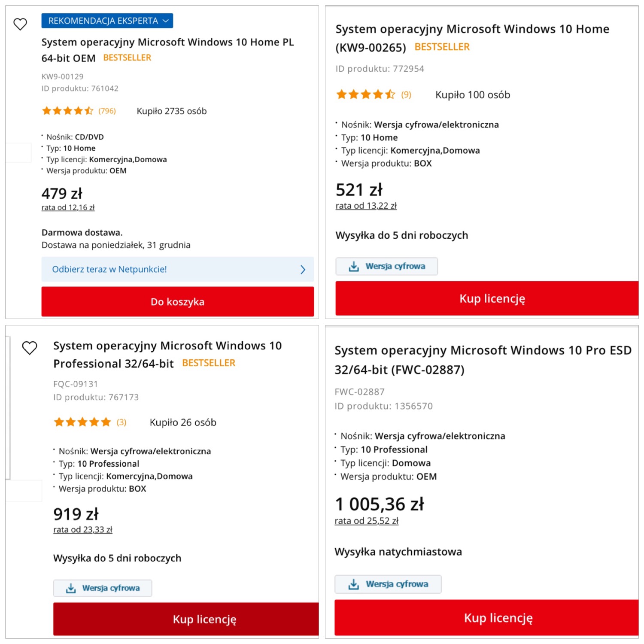Click download icon on Windows 10 Pro ESD
The width and height of the screenshot is (644, 644).
354,584
